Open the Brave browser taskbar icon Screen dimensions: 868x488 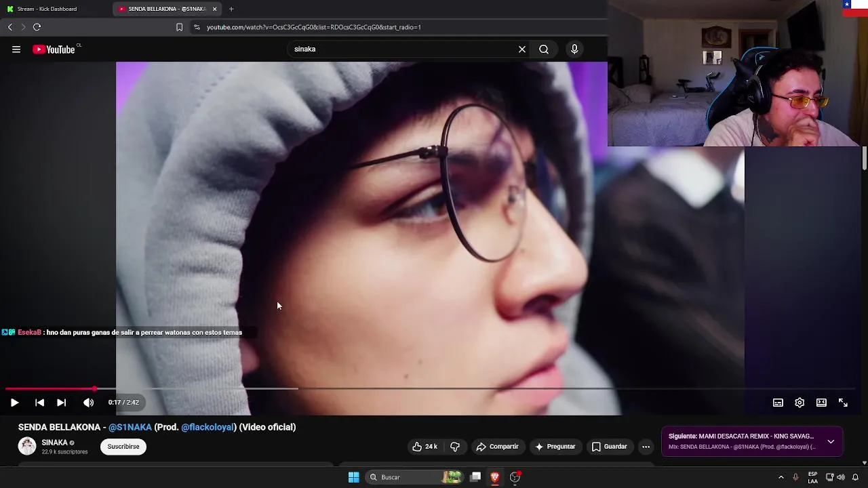495,477
